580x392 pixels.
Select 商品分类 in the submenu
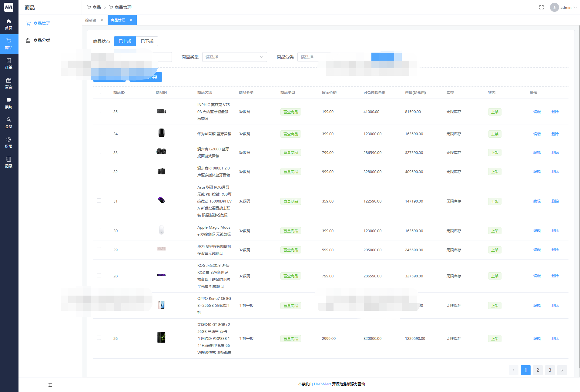tap(42, 40)
